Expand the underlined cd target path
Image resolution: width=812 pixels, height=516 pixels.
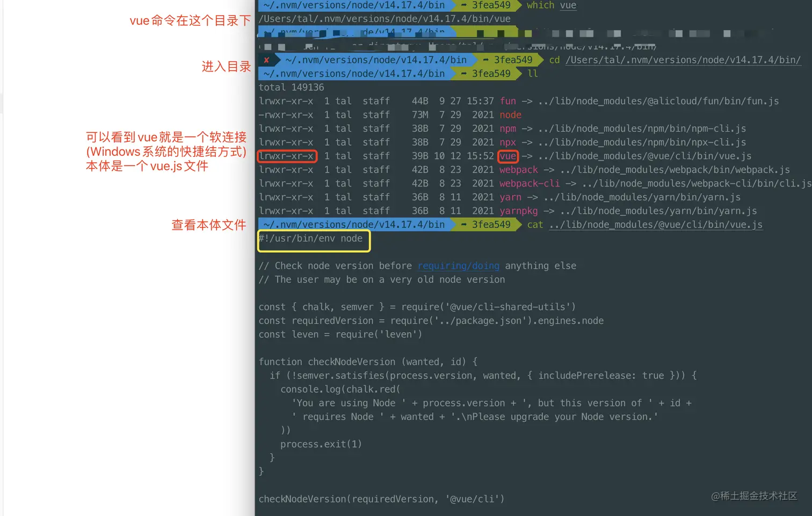683,60
